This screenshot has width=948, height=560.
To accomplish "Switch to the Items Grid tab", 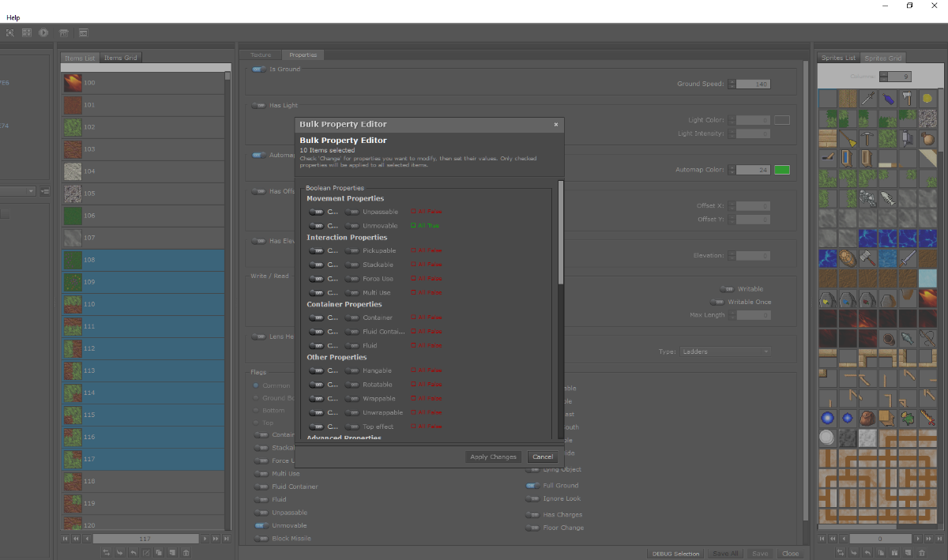I will (121, 58).
